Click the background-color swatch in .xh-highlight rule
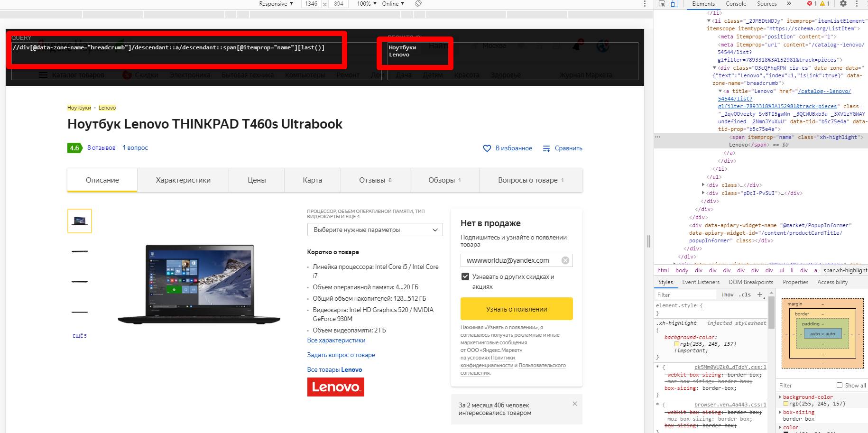Image resolution: width=868 pixels, height=433 pixels. 677,344
